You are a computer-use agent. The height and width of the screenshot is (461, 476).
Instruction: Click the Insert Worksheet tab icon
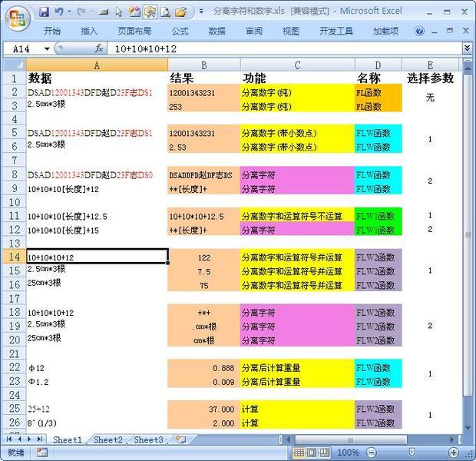pyautogui.click(x=180, y=439)
